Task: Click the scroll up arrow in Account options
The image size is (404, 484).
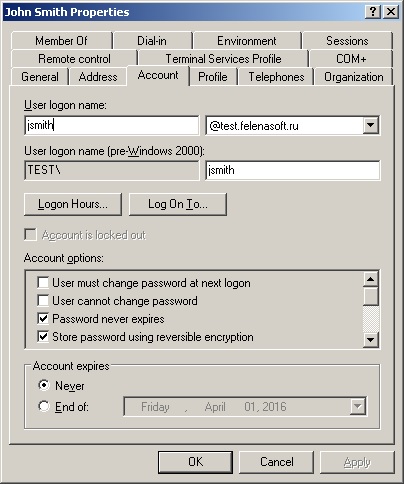Action: tap(371, 279)
